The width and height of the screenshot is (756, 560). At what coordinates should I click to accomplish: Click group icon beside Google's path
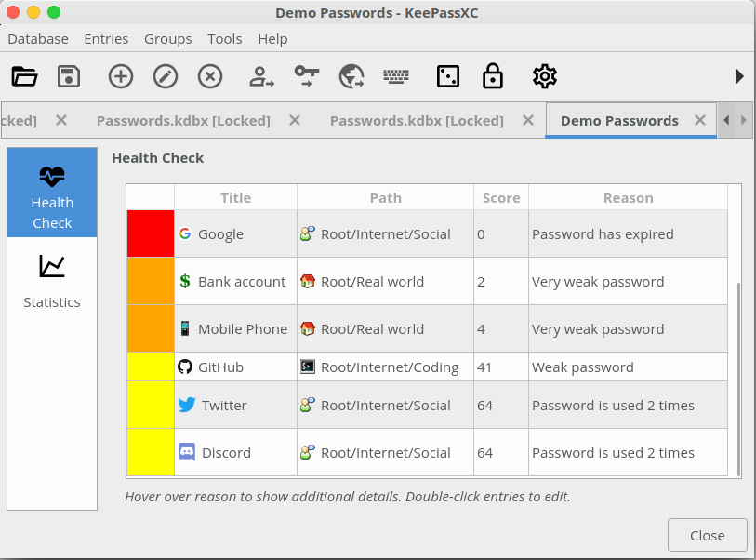[308, 233]
